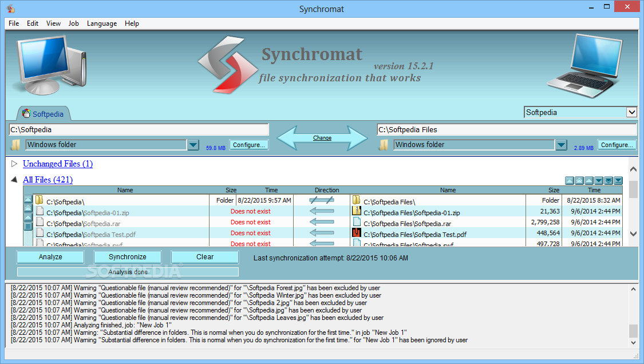Click the double-down arrow above the Time column
This screenshot has height=364, width=644.
click(x=609, y=181)
